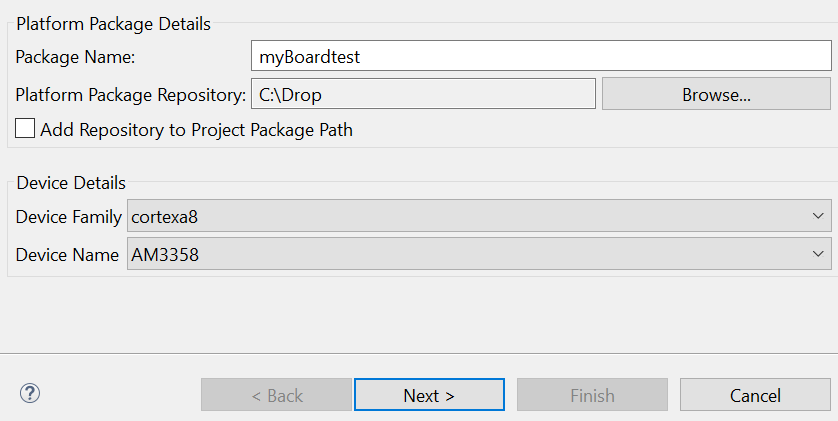Click the "Platform Package Details" group heading
Viewport: 838px width, 421px height.
click(x=113, y=24)
